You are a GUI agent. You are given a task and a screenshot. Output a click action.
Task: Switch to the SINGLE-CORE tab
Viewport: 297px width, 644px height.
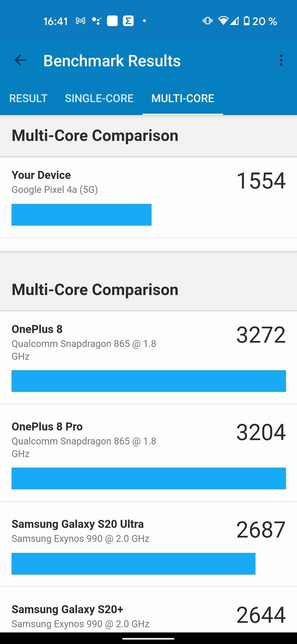tap(99, 98)
